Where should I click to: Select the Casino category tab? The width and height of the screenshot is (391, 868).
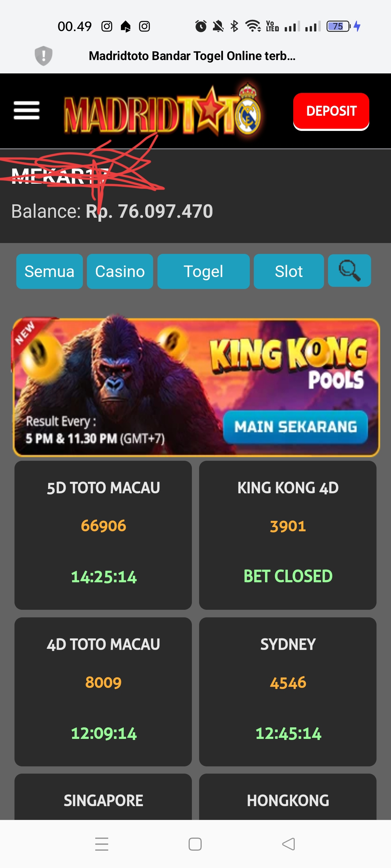click(120, 271)
